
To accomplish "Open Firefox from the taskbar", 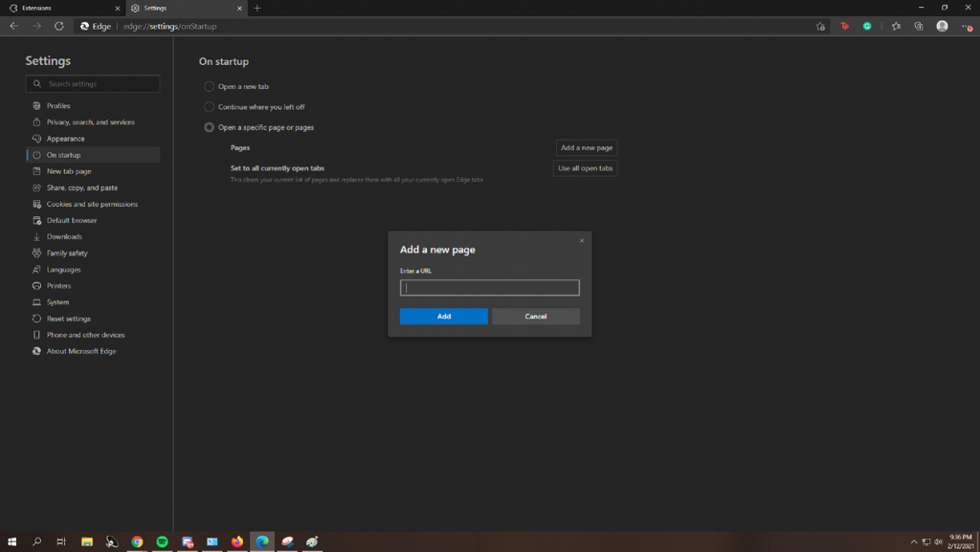I will click(237, 541).
